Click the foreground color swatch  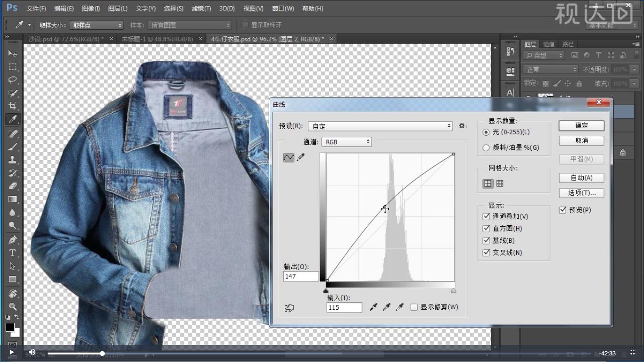(x=10, y=326)
